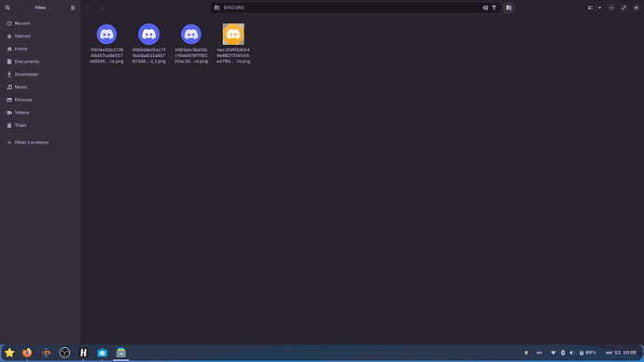644x362 pixels.
Task: Open Music in the sidebar
Action: click(40, 87)
